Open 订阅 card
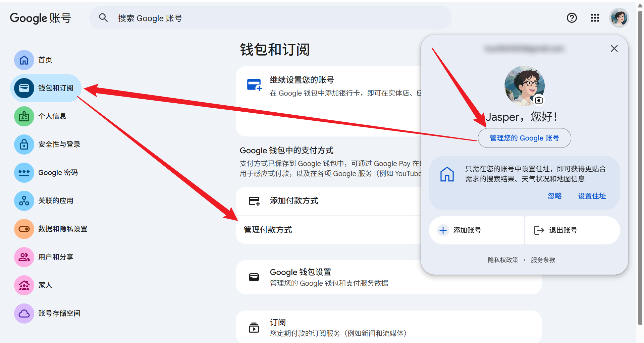The width and height of the screenshot is (644, 343). [389, 327]
